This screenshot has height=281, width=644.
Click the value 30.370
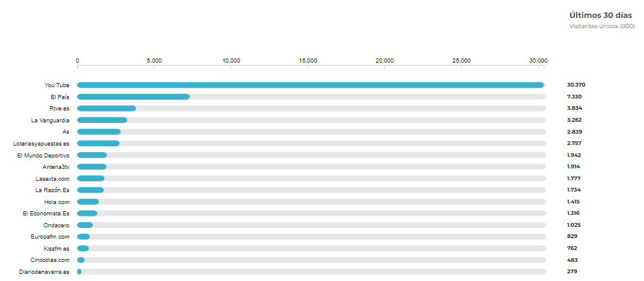[576, 85]
